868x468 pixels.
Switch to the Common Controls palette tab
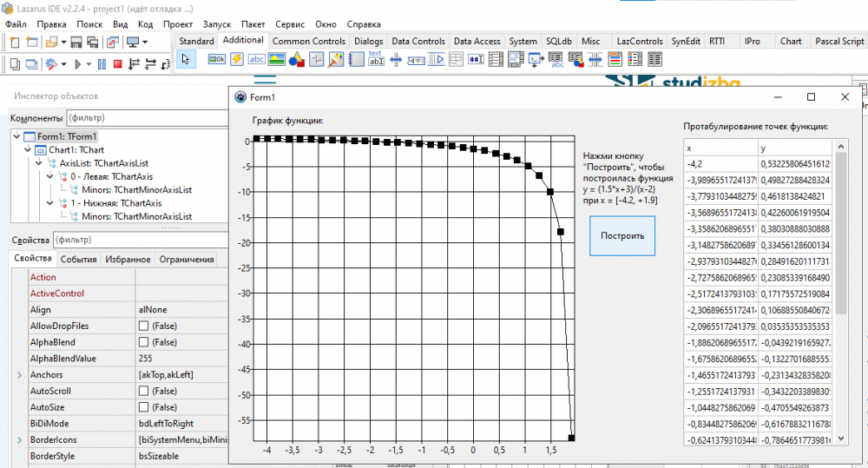(309, 41)
